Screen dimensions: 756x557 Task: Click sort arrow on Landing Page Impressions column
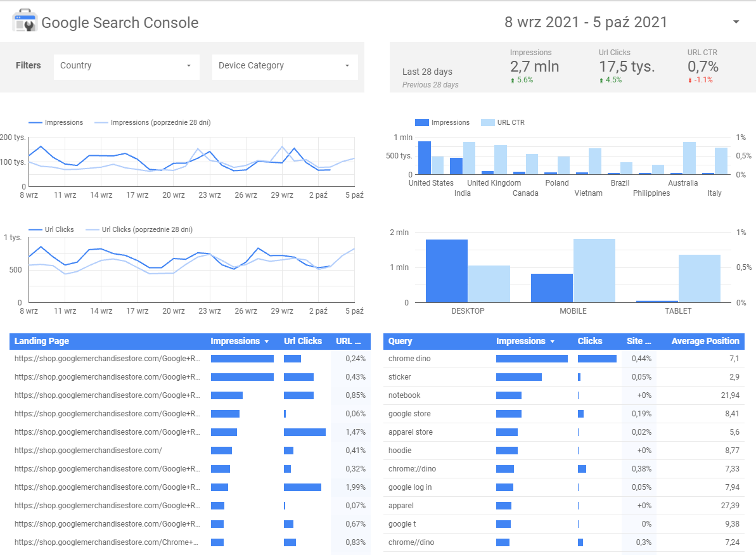tap(267, 342)
